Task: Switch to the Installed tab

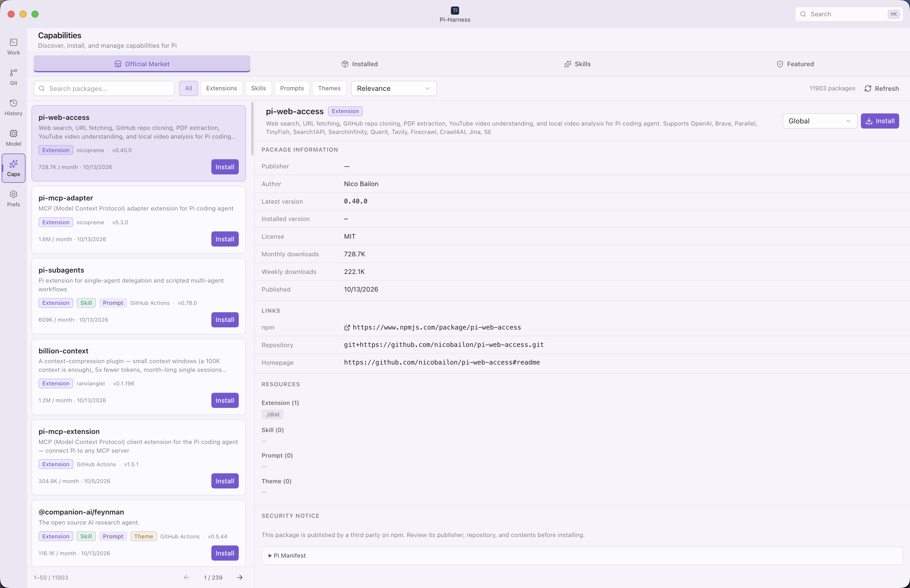Action: [x=359, y=64]
